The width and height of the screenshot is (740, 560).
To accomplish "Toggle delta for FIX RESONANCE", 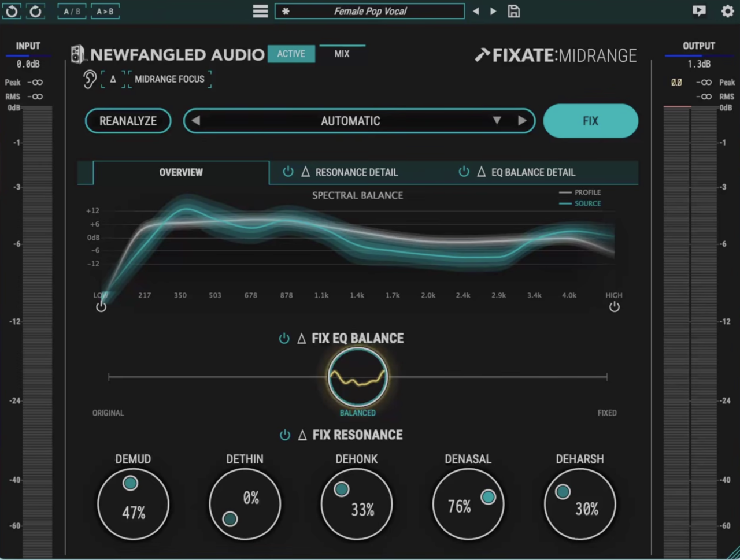I will tap(302, 435).
